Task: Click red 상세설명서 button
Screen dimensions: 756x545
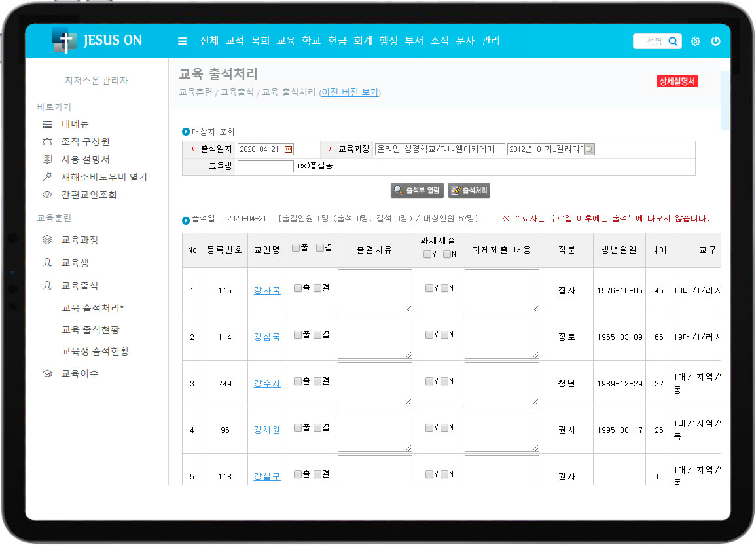Action: (677, 81)
